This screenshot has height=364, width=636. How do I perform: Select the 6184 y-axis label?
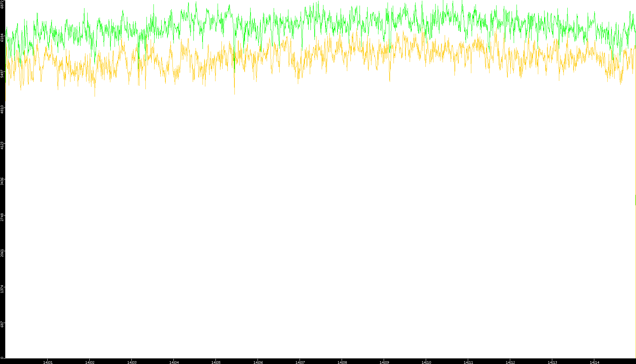tap(2, 37)
